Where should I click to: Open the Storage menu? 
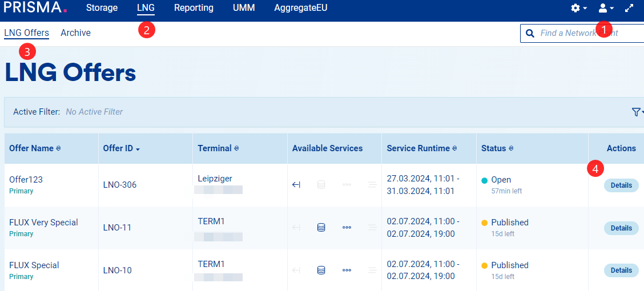pyautogui.click(x=102, y=8)
